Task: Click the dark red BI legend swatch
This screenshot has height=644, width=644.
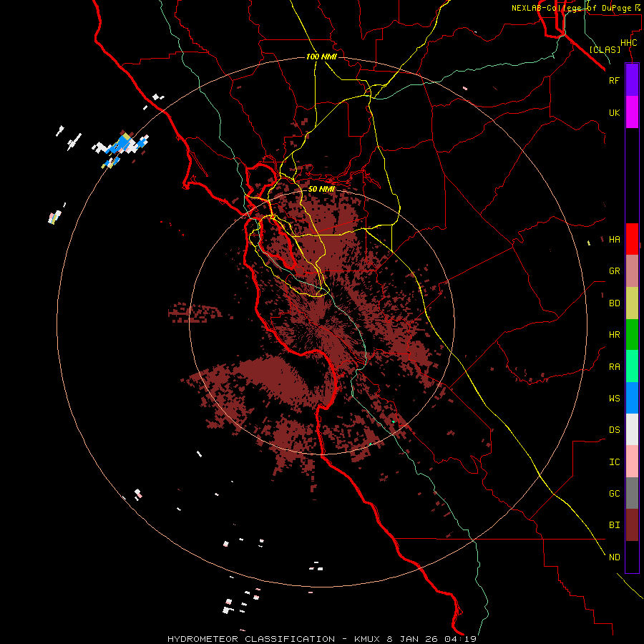Action: (x=632, y=525)
